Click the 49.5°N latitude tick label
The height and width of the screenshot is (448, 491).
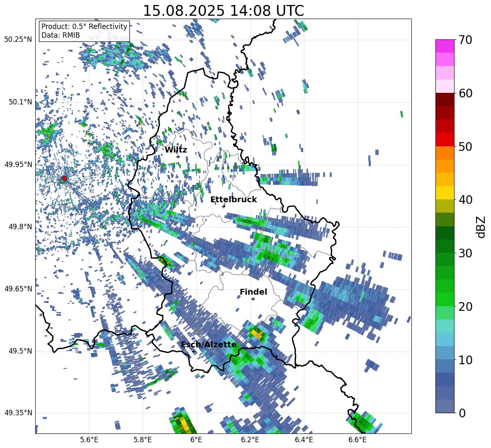point(20,351)
